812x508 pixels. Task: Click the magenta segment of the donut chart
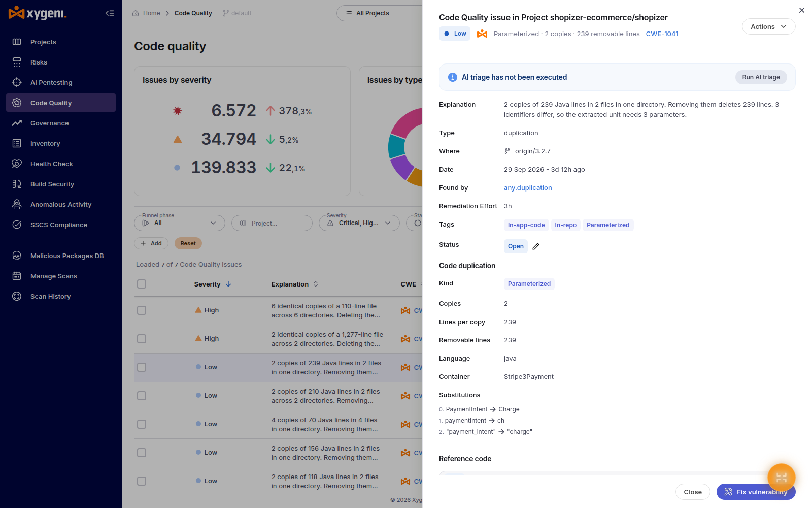point(408,122)
